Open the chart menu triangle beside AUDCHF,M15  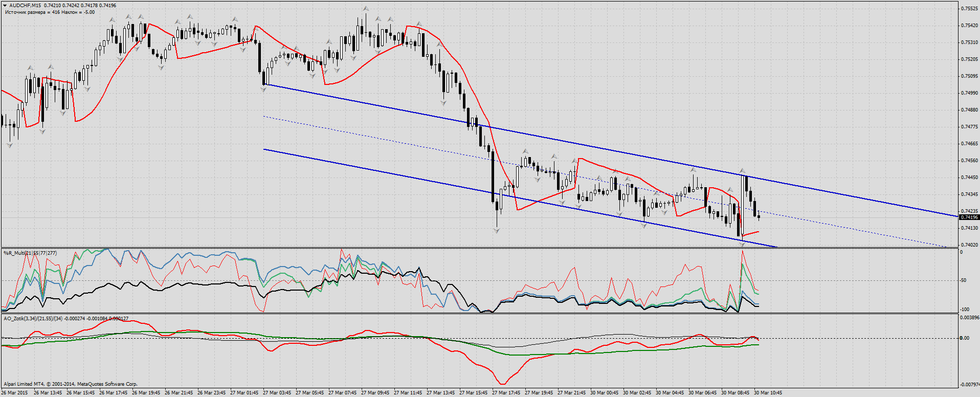pos(5,5)
